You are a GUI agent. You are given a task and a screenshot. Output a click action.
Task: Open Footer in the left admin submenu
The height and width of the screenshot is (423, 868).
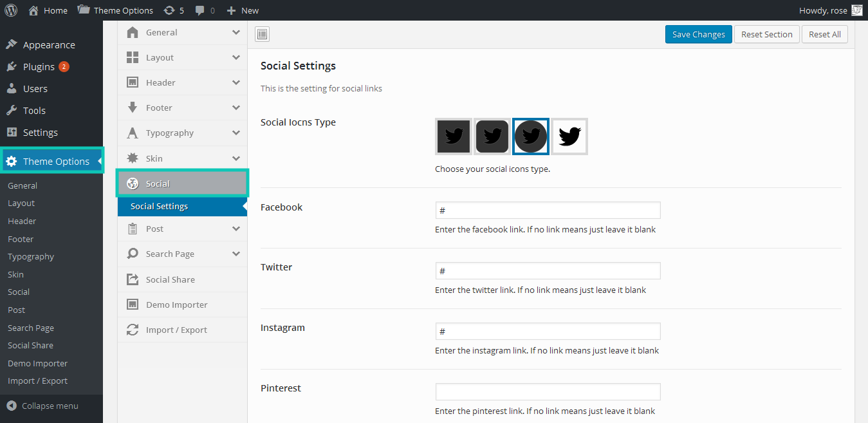21,239
